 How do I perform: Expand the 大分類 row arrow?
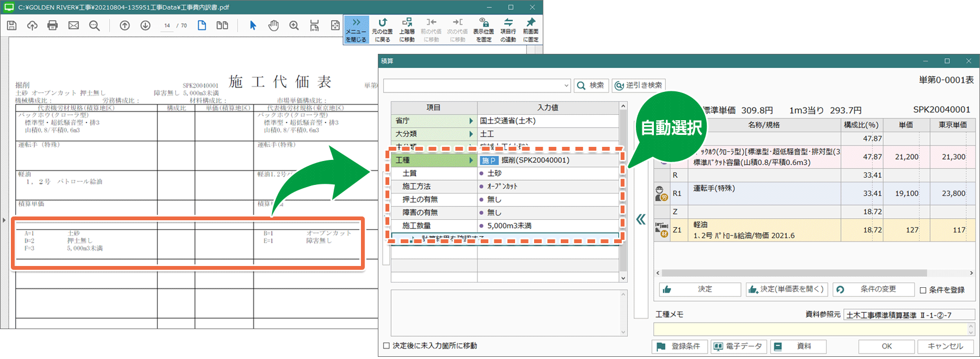(471, 134)
